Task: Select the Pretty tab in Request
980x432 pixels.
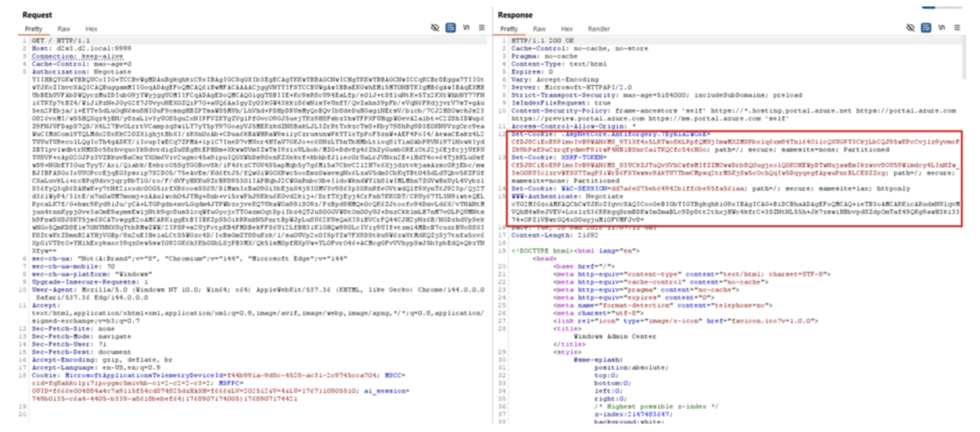Action: coord(34,29)
